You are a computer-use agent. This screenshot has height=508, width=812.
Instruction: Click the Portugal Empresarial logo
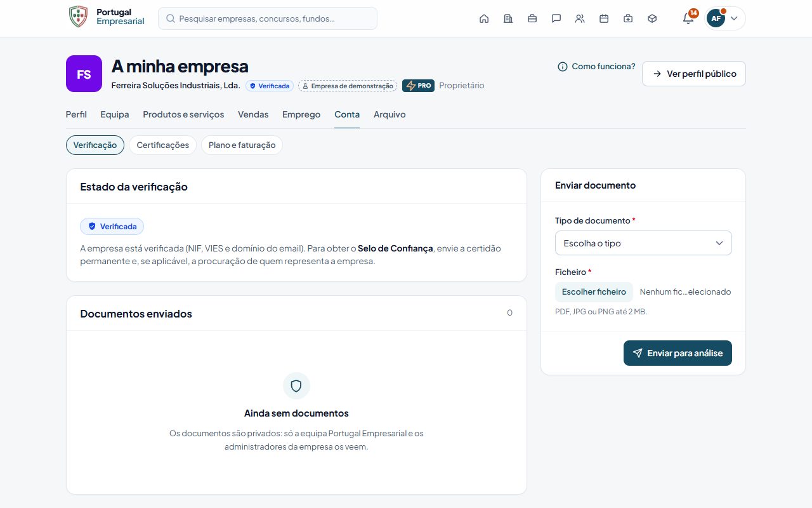click(107, 17)
